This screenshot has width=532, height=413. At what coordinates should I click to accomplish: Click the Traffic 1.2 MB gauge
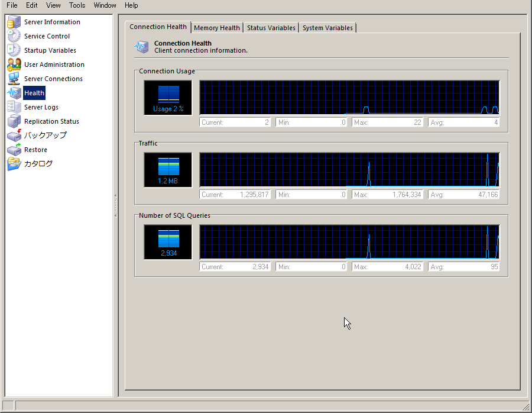pyautogui.click(x=168, y=170)
